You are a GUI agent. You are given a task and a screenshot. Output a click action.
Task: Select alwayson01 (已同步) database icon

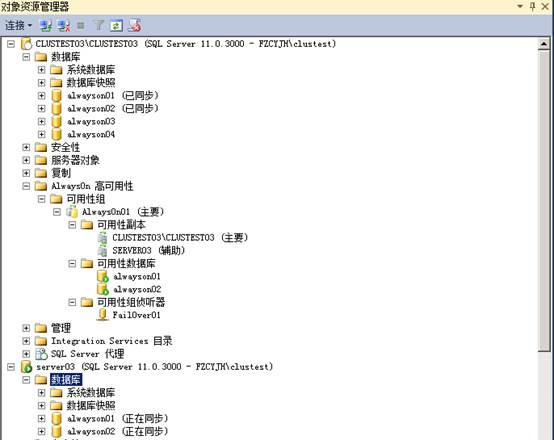click(56, 95)
